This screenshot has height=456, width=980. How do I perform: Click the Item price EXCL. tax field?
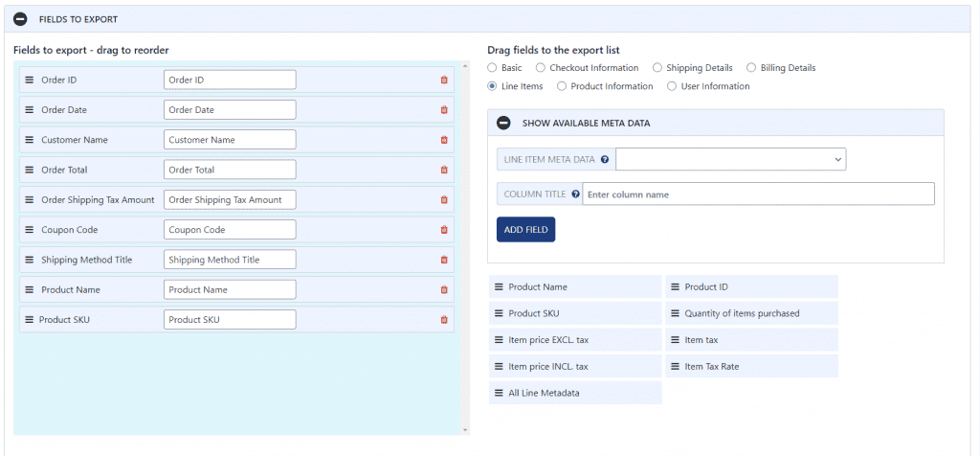click(x=575, y=340)
